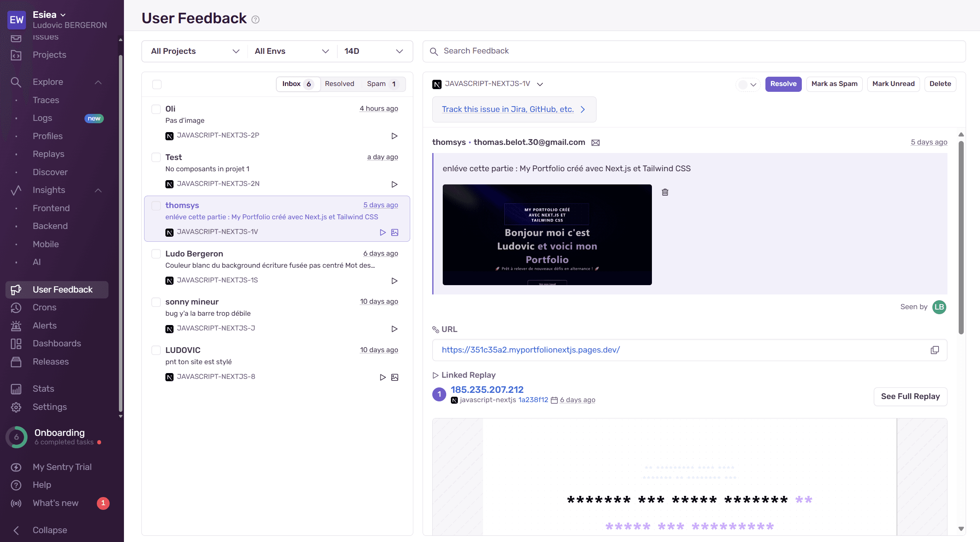
Task: Open replay icon on Oli feedback
Action: (394, 136)
